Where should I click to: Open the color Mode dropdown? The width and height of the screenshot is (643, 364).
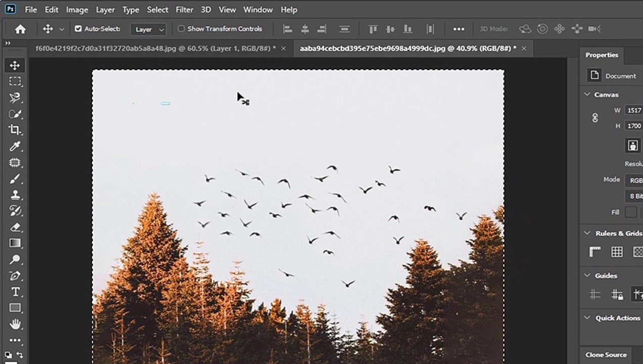634,180
